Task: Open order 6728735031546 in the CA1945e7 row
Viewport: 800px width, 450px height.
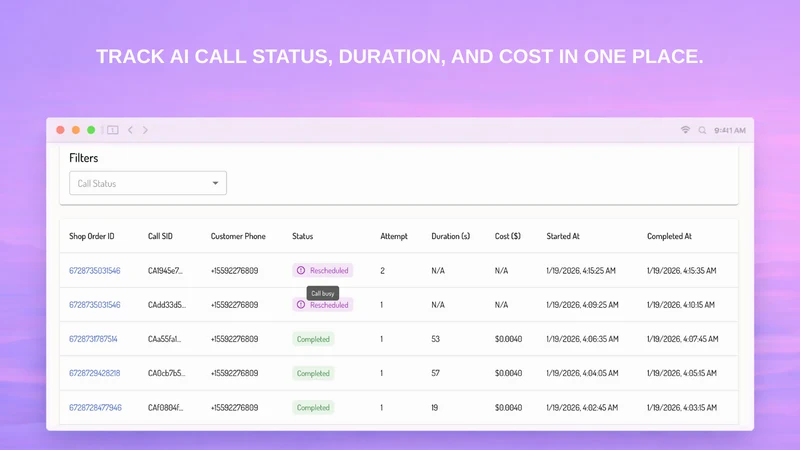Action: (95, 270)
